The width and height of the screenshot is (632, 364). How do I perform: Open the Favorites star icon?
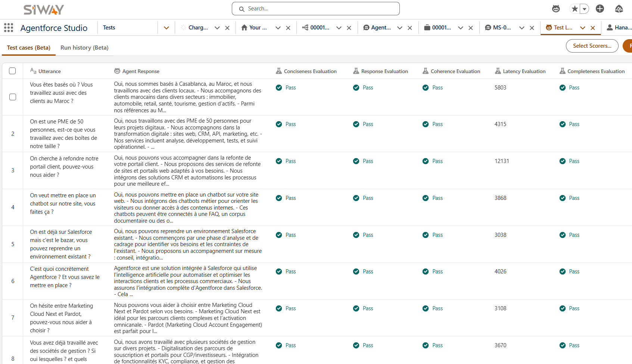575,9
